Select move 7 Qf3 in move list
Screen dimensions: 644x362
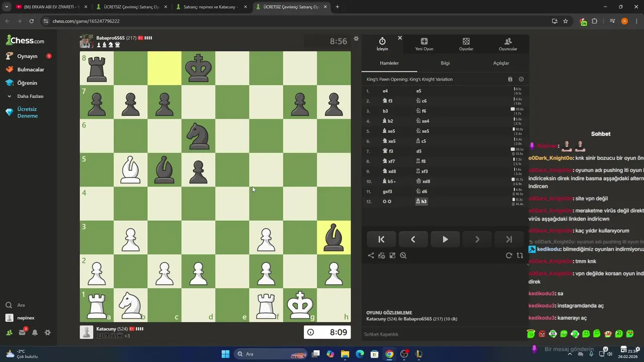388,151
